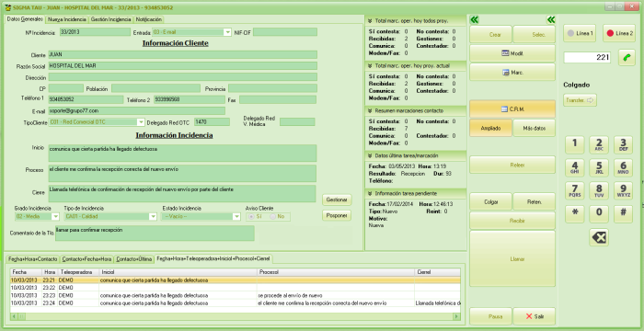Click the Releer button

point(512,165)
